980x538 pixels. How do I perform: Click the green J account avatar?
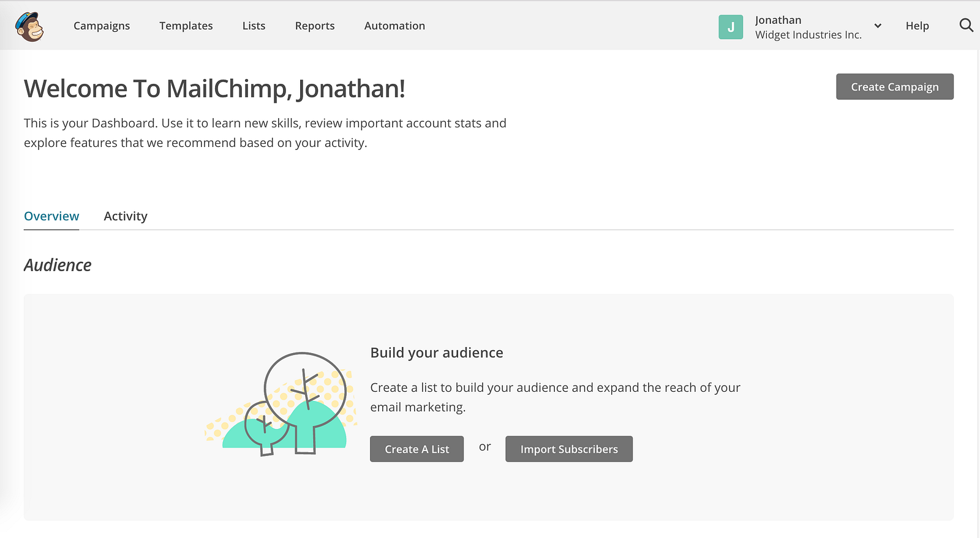[x=731, y=27]
